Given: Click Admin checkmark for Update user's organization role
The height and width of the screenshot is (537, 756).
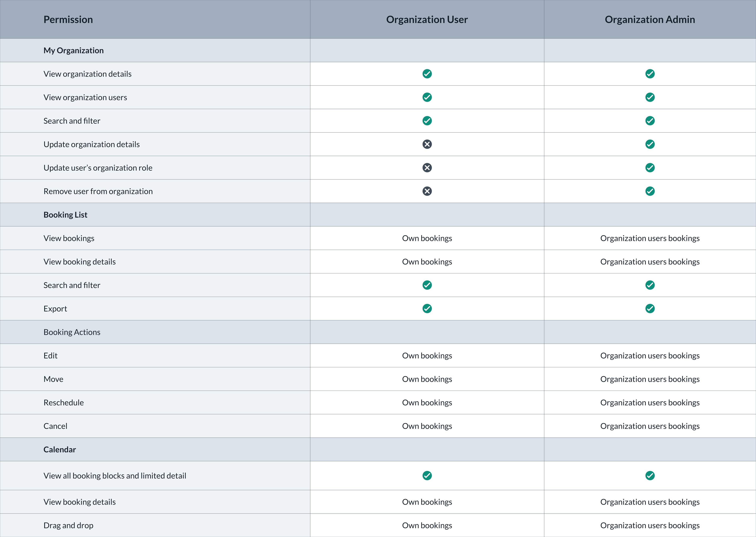Looking at the screenshot, I should (x=650, y=168).
